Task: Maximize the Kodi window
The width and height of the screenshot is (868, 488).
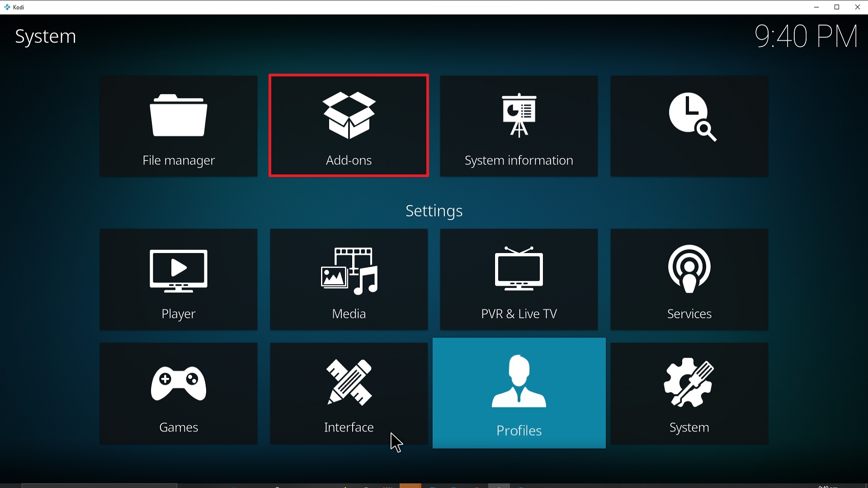Action: coord(837,7)
